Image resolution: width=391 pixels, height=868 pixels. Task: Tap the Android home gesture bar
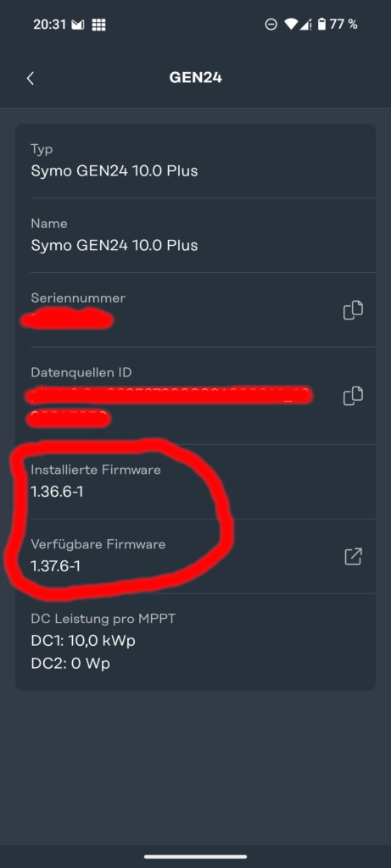[x=195, y=857]
